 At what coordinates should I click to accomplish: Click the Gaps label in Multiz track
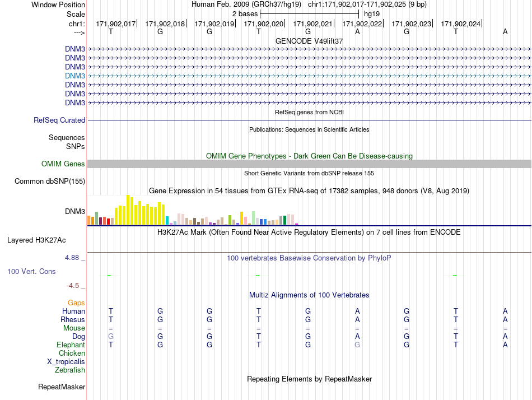click(76, 303)
